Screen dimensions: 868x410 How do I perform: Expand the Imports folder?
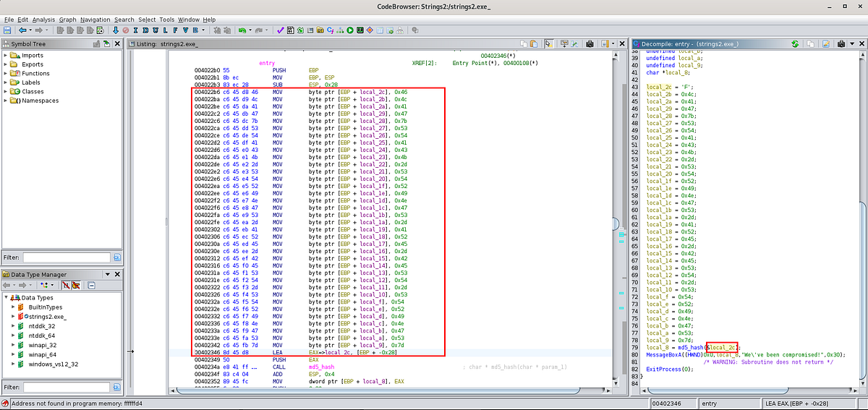[6, 55]
